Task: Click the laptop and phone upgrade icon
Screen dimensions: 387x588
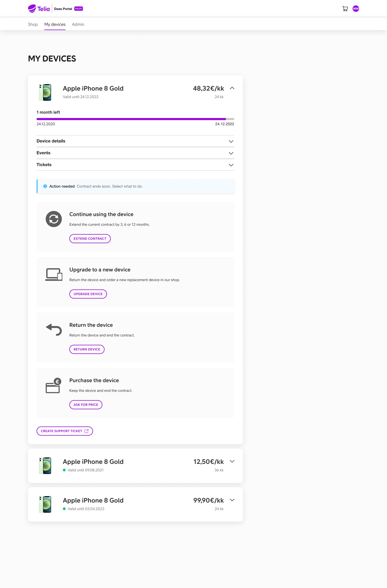Action: coord(54,274)
